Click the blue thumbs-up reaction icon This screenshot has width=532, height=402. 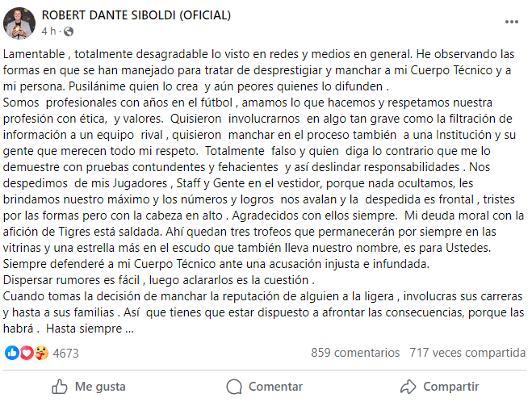(x=11, y=353)
